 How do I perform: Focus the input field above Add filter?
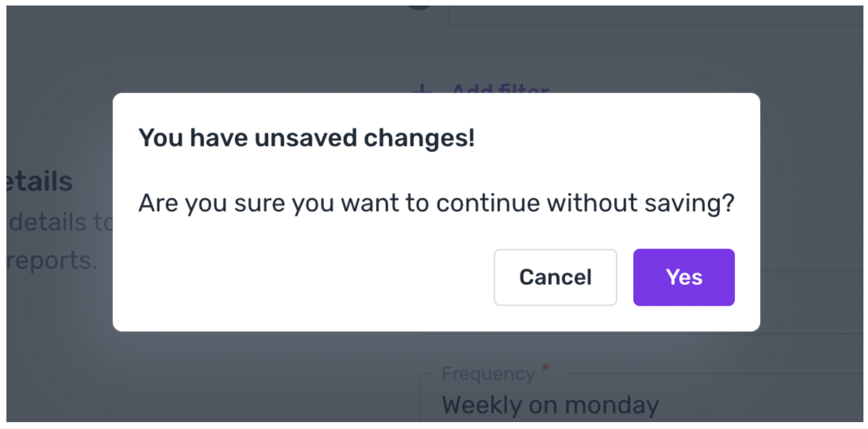coord(656,15)
